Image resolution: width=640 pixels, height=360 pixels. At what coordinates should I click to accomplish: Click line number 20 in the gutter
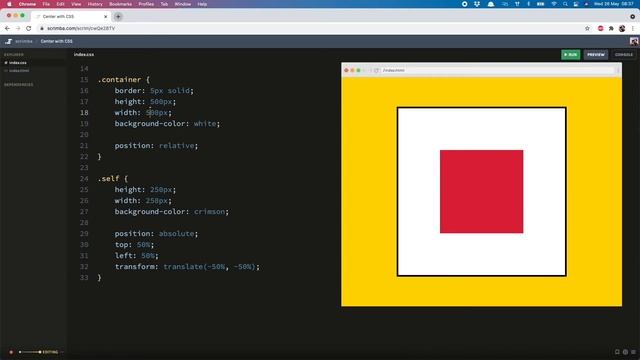click(x=84, y=135)
